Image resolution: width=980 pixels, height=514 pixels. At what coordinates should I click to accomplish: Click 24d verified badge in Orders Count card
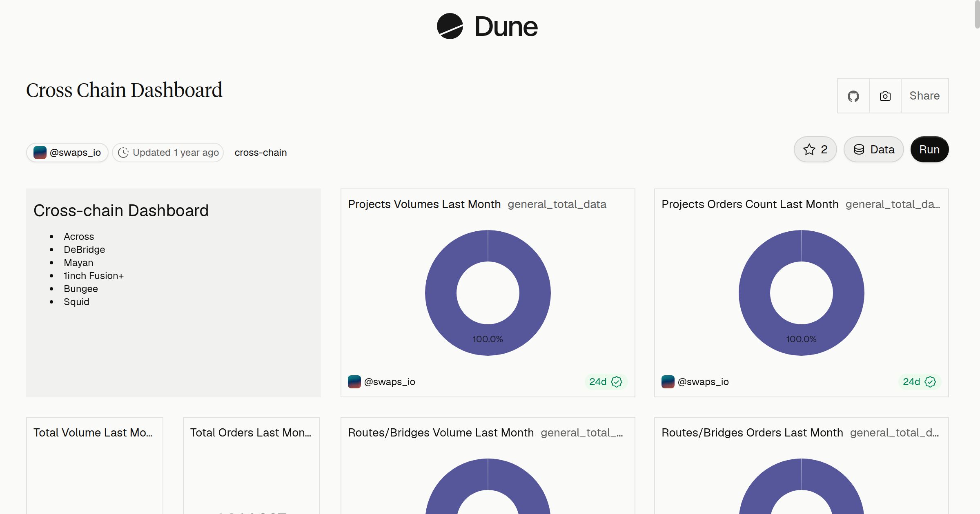pyautogui.click(x=919, y=382)
